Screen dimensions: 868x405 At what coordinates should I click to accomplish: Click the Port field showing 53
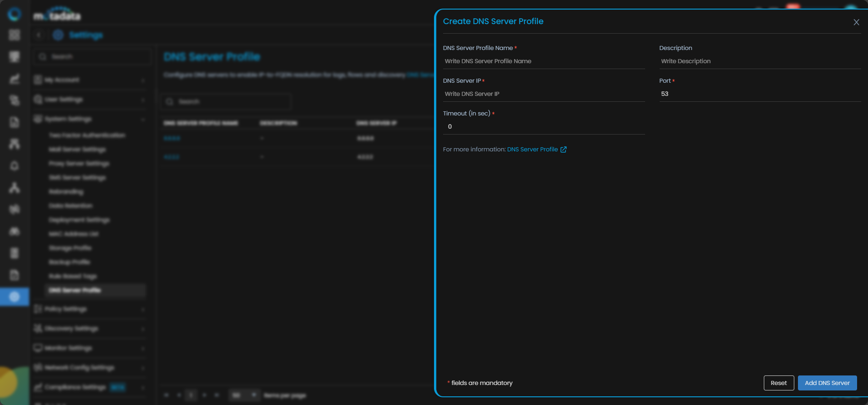(760, 94)
